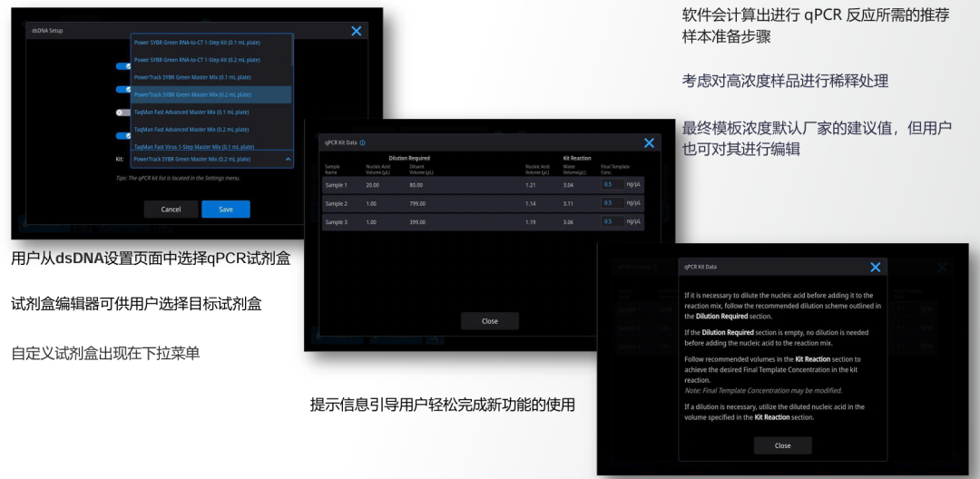The width and height of the screenshot is (980, 479).
Task: Click Sample 2 diluent volume 799.00
Action: (x=418, y=203)
